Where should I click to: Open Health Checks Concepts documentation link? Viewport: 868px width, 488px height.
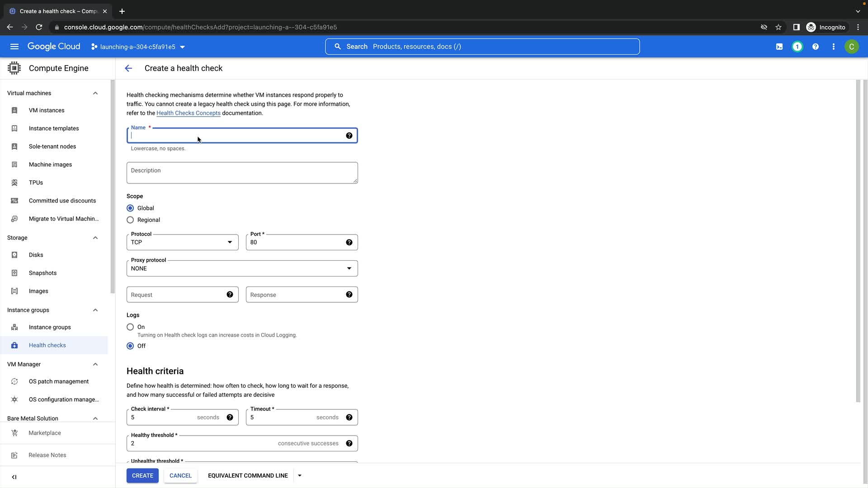click(x=188, y=113)
